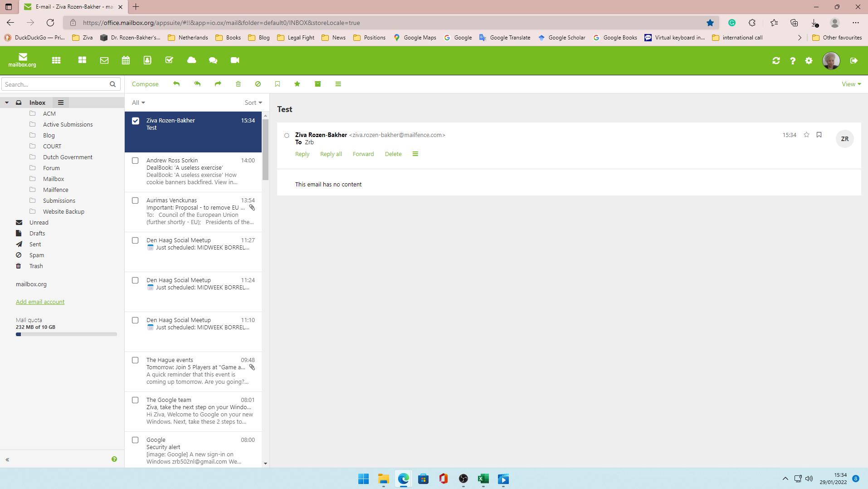Select the Den Haag Social Meetup 11:10 checkbox

[135, 320]
